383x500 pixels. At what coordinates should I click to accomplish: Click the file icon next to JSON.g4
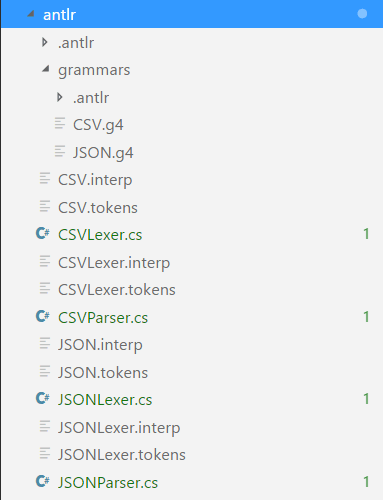point(60,151)
